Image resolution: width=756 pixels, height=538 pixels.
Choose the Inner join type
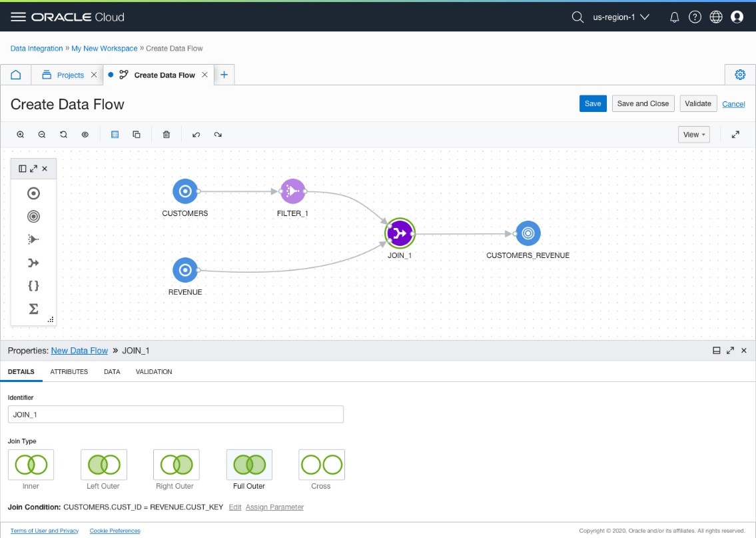pos(30,464)
